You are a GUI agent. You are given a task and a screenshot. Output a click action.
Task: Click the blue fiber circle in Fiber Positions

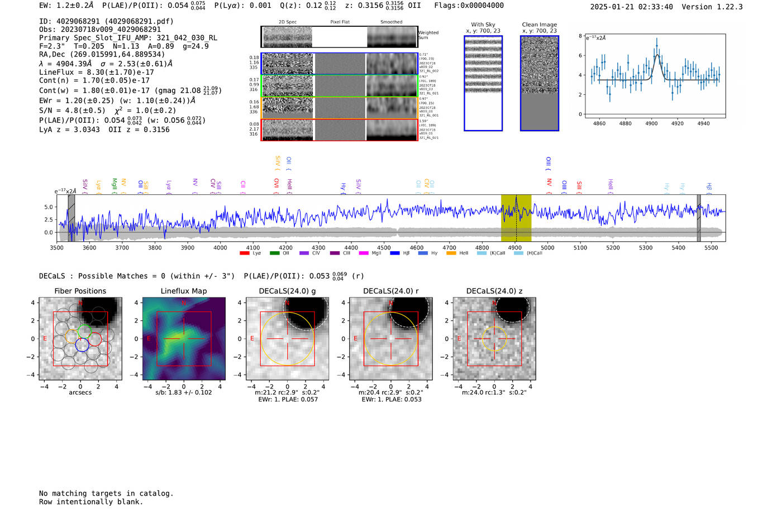pos(82,344)
